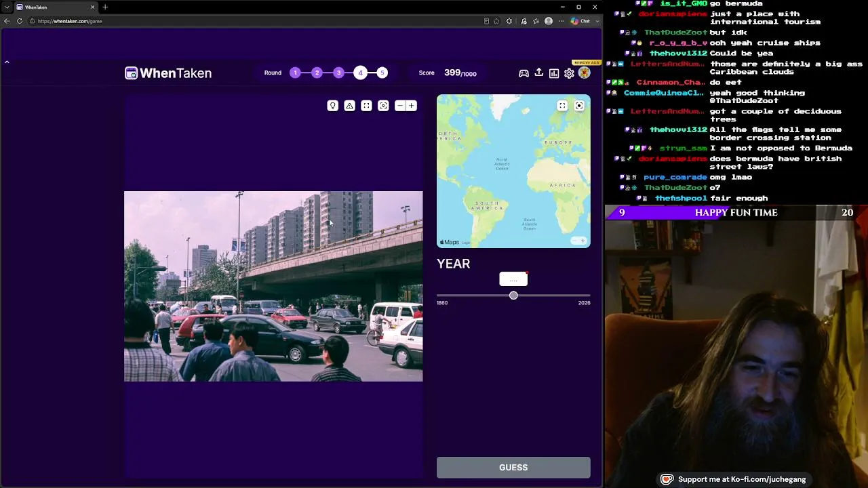Collapse the sidebar chevron at left edge
The height and width of the screenshot is (488, 868).
(7, 62)
